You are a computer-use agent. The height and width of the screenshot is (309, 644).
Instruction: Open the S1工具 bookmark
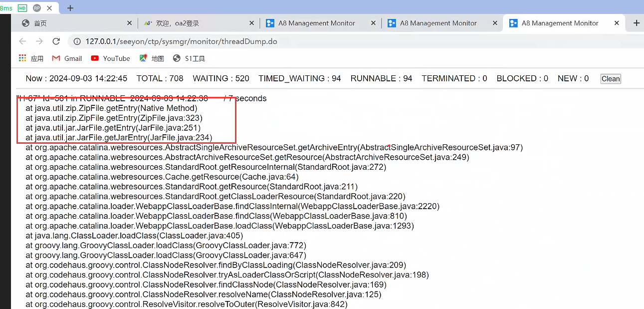pos(189,58)
